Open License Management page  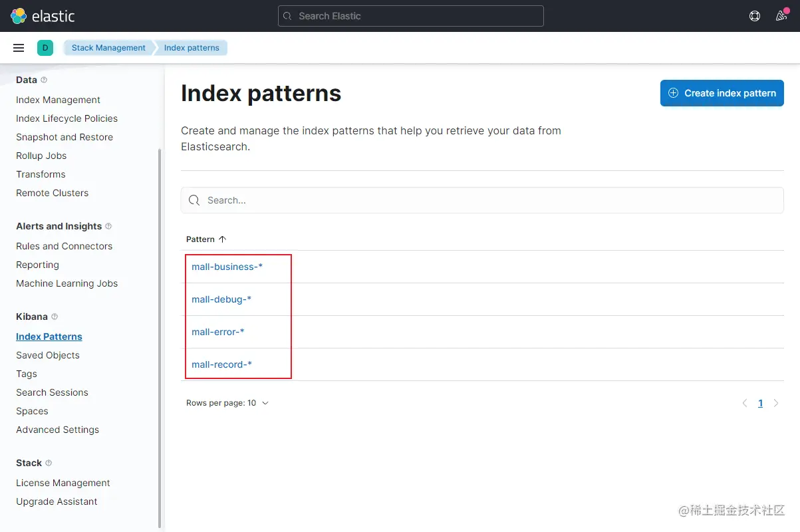point(63,483)
